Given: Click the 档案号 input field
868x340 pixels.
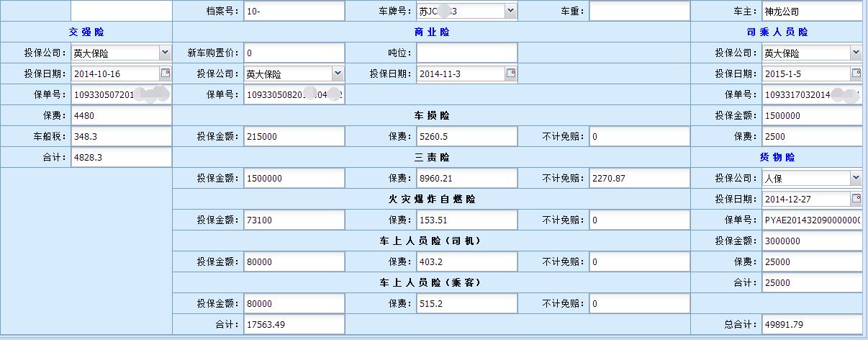Looking at the screenshot, I should tap(294, 12).
